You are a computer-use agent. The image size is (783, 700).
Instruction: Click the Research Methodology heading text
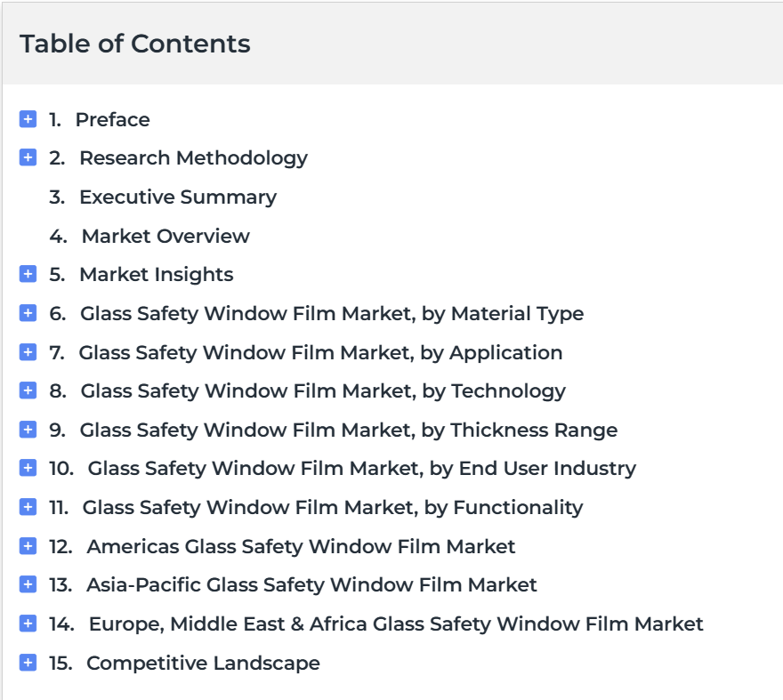[194, 158]
